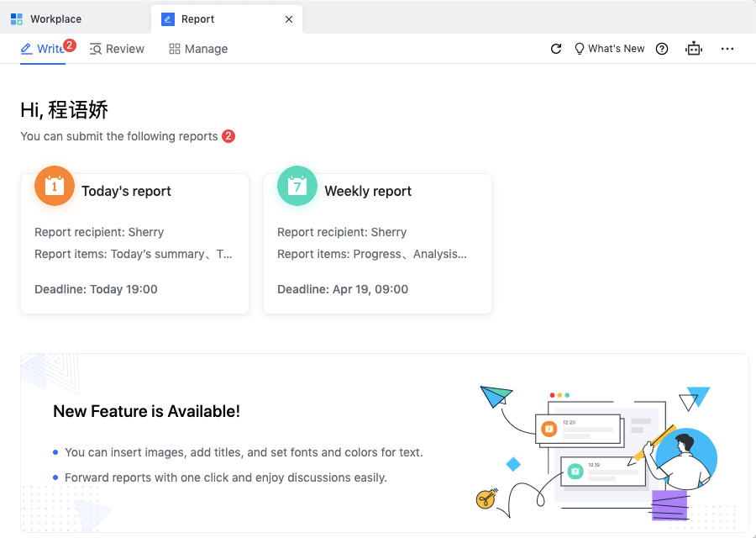Open the Manage tab
756x538 pixels.
(x=198, y=49)
